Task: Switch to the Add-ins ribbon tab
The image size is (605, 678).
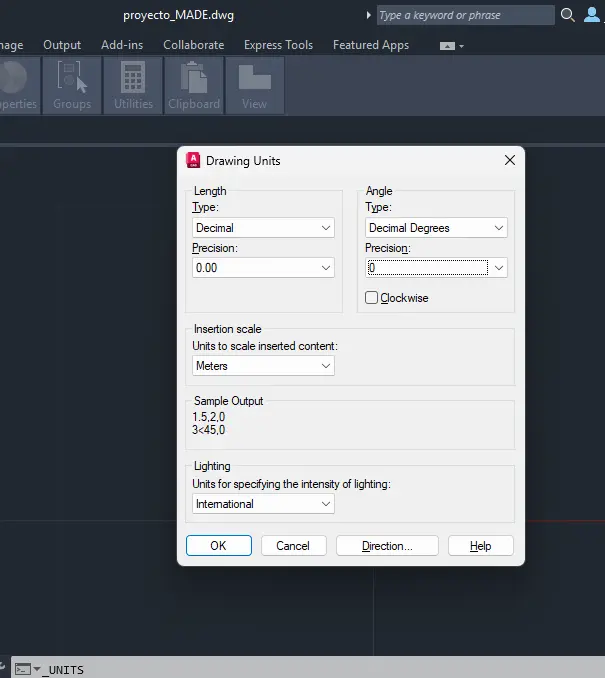Action: [122, 45]
